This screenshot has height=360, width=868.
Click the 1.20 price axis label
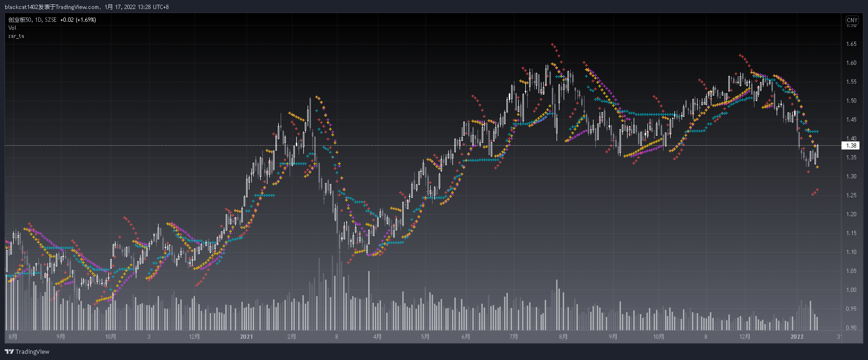click(851, 214)
